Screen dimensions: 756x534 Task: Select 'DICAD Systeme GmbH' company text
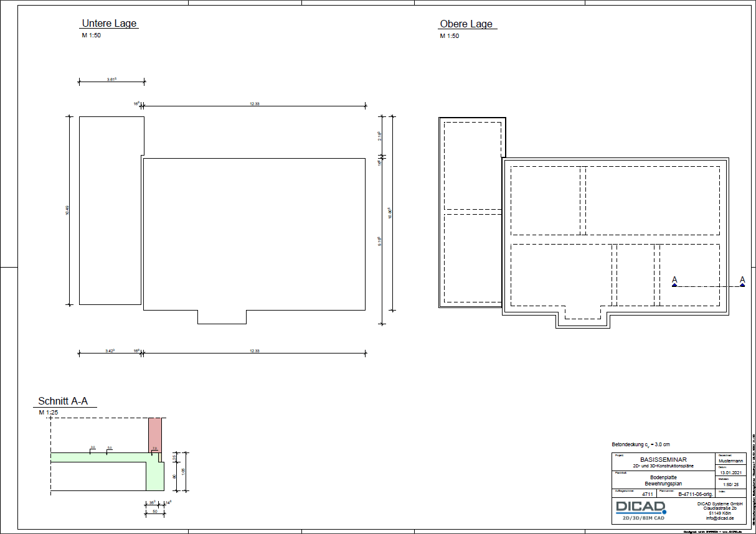point(720,504)
